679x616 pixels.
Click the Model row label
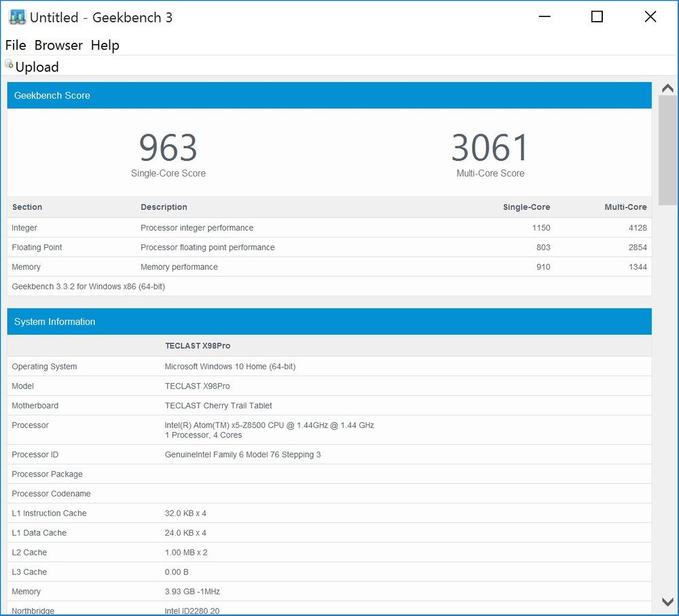pyautogui.click(x=22, y=386)
